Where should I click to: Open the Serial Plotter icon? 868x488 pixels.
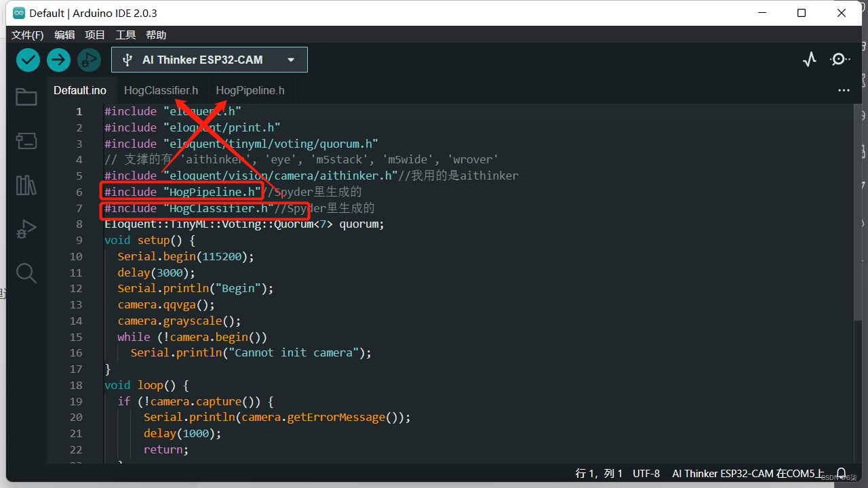point(810,60)
